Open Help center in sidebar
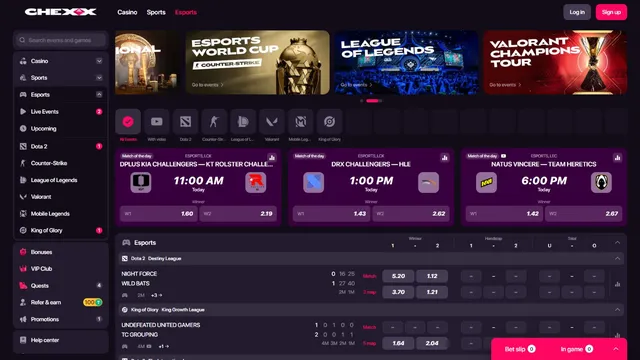This screenshot has width=640, height=360. point(61,340)
